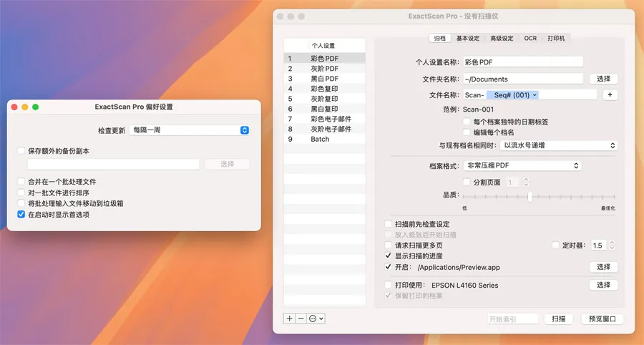Open the 与现有档名相同时 dropdown
Image resolution: width=644 pixels, height=345 pixels.
[557, 145]
